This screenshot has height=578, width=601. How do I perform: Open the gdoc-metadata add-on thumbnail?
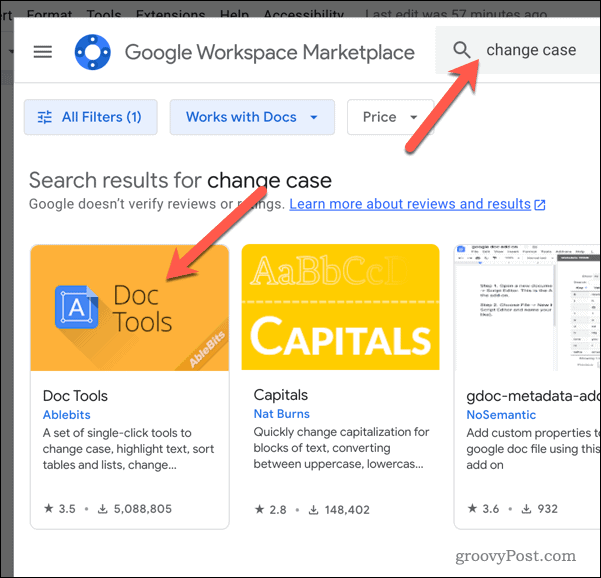tap(527, 307)
